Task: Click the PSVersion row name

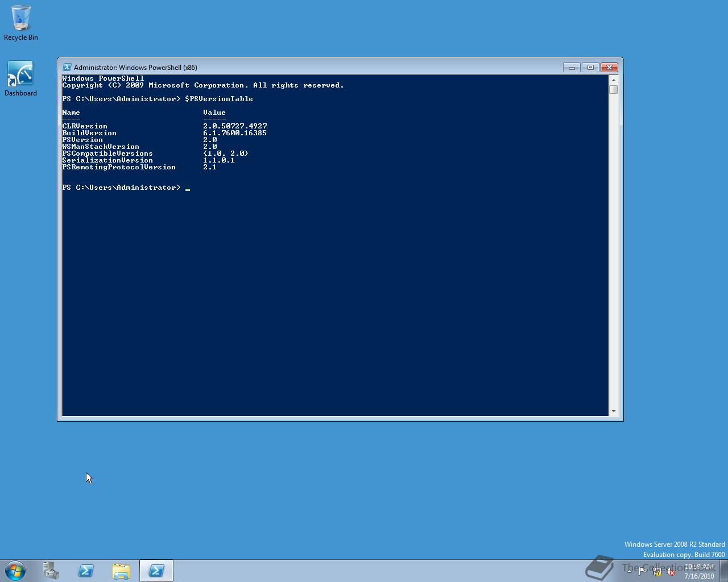Action: (x=82, y=140)
